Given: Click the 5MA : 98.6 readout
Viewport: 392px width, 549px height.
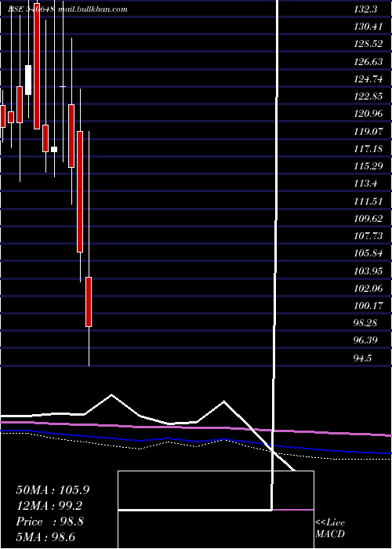Looking at the screenshot, I should point(45,537).
